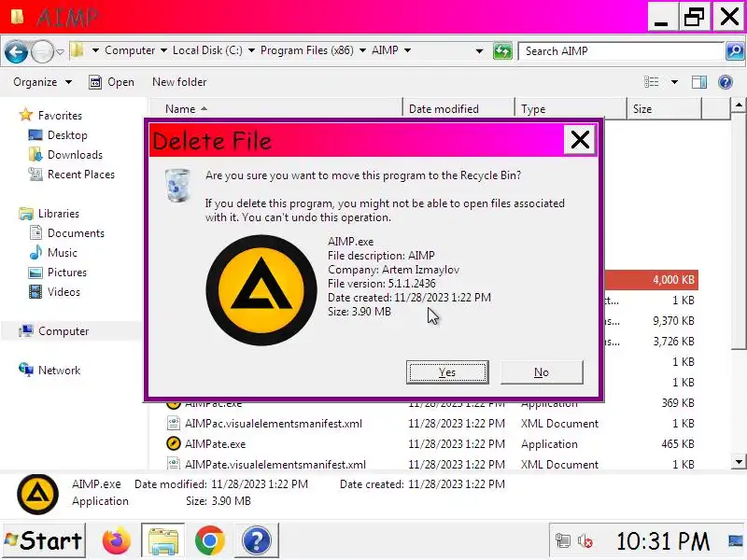Click AIMP icon in details pane
The image size is (747, 560).
click(x=37, y=495)
